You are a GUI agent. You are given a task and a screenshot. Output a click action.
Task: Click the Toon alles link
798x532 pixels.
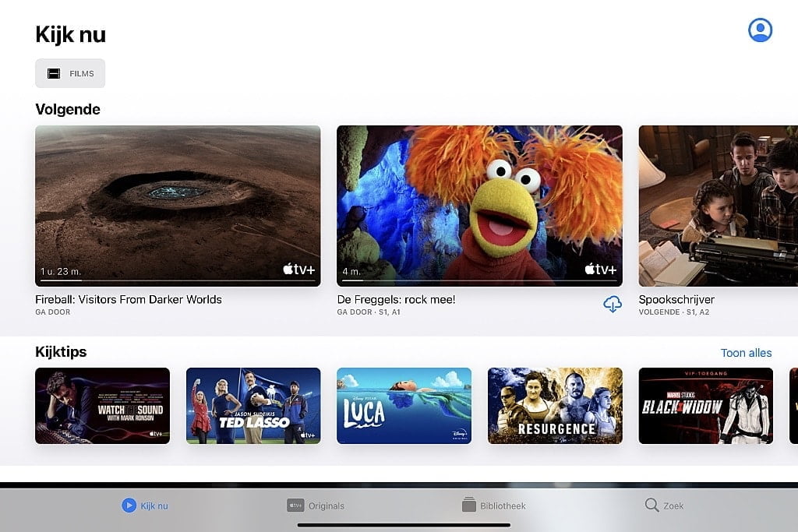[x=746, y=353]
